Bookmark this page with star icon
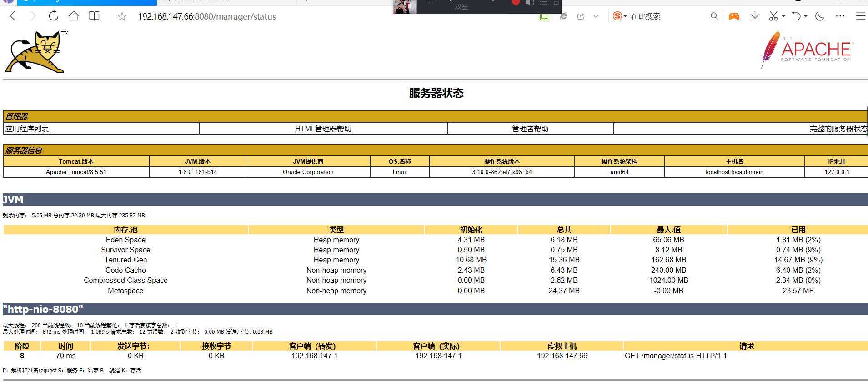 [x=122, y=17]
